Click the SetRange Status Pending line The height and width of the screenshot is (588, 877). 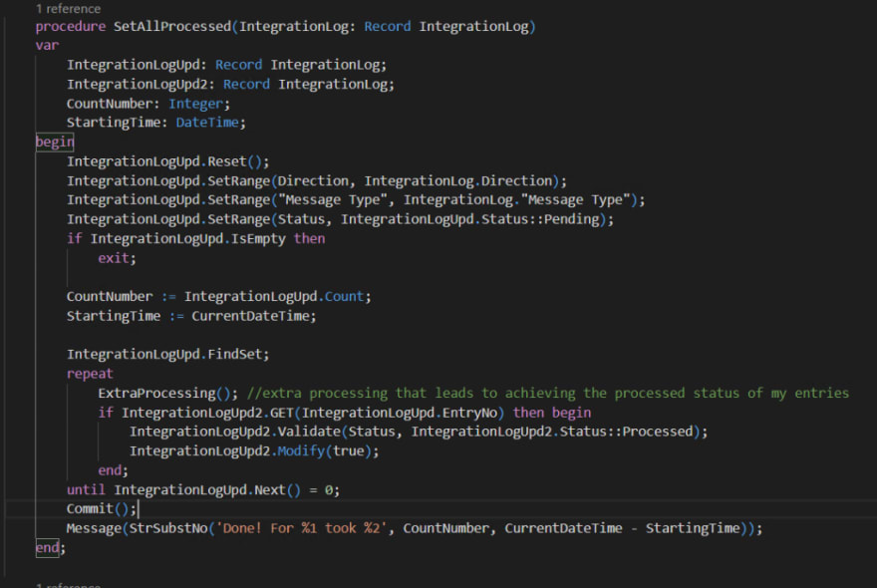click(x=340, y=219)
